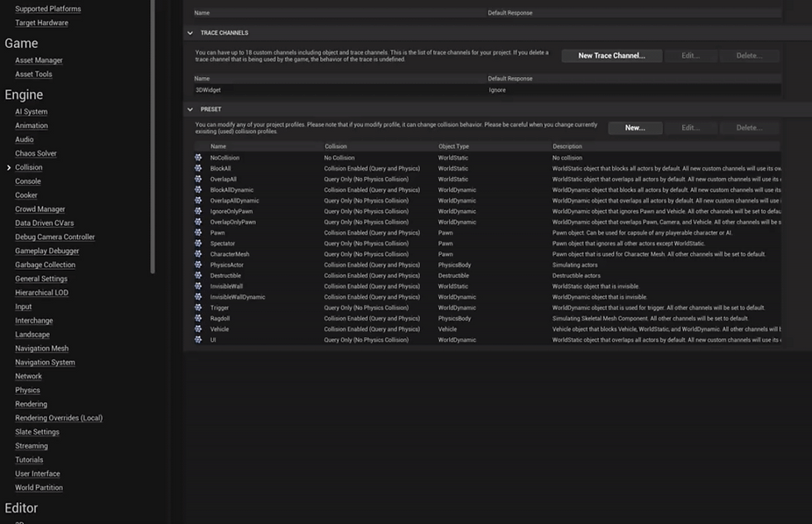The image size is (812, 524).
Task: Click the sidebar vertical scrollbar
Action: pyautogui.click(x=152, y=136)
